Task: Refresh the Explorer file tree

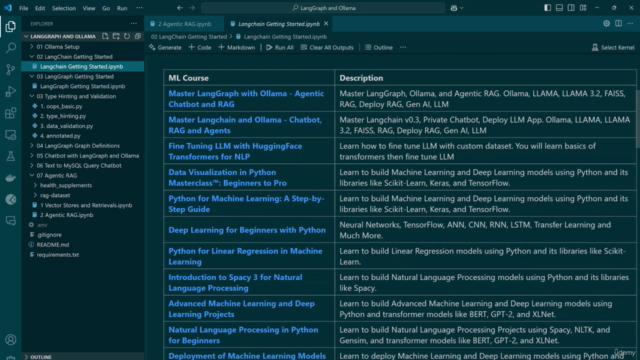Action: click(x=127, y=36)
